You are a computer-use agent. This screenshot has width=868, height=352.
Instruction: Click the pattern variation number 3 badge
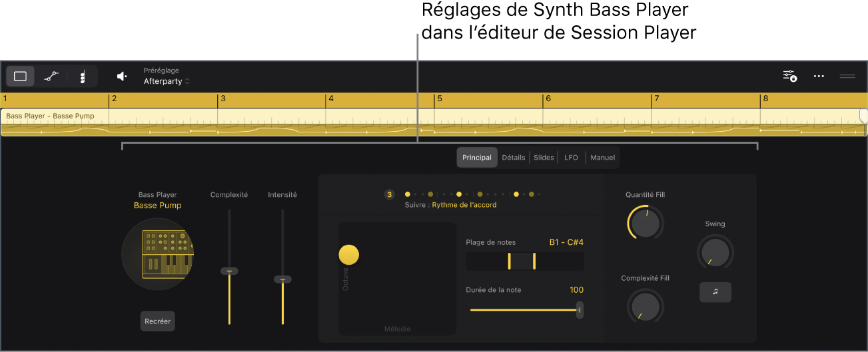[x=390, y=195]
